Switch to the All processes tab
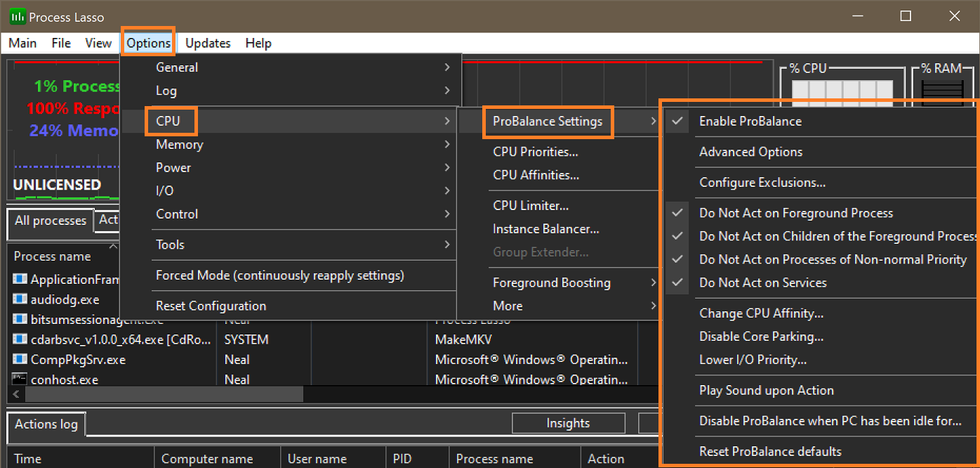 pyautogui.click(x=51, y=221)
